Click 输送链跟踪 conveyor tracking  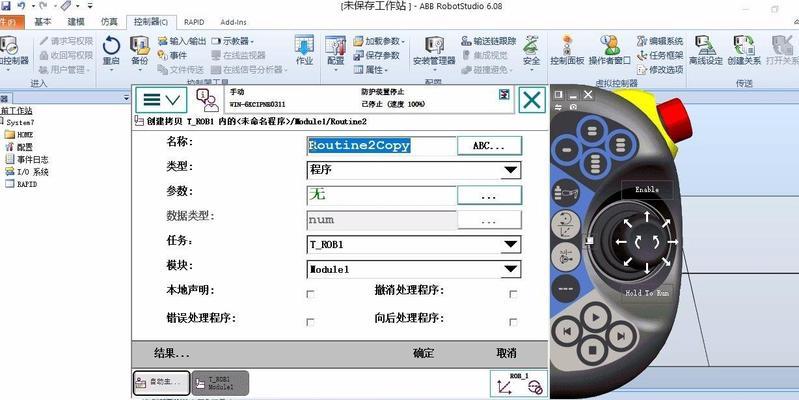point(489,41)
